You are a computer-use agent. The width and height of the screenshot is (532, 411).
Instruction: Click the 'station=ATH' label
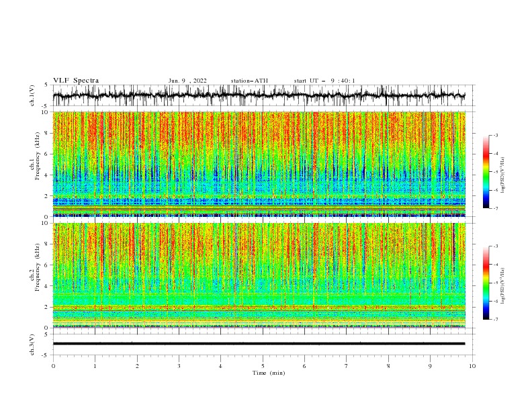(x=249, y=81)
